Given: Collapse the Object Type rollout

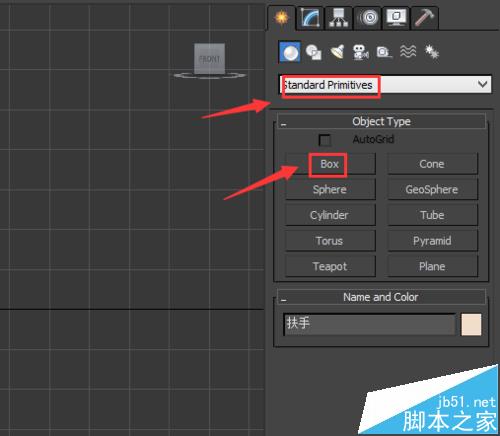Looking at the screenshot, I should pos(381,121).
